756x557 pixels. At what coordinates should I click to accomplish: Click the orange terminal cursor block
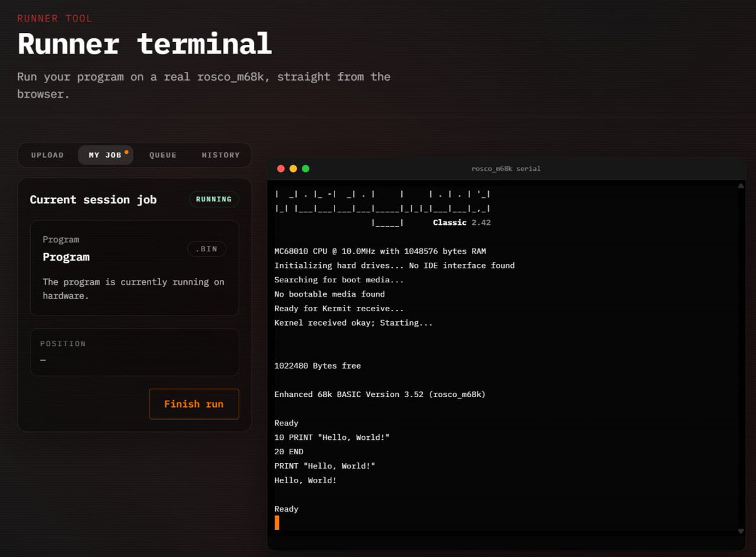277,522
